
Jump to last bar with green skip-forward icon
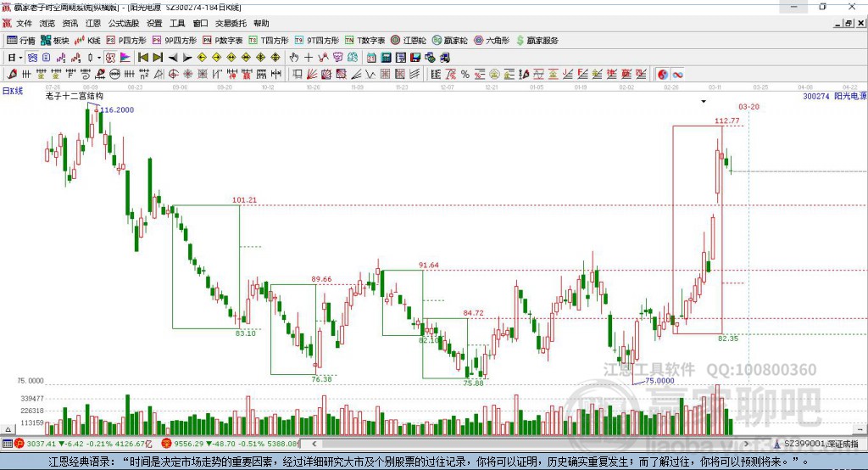pos(158,58)
